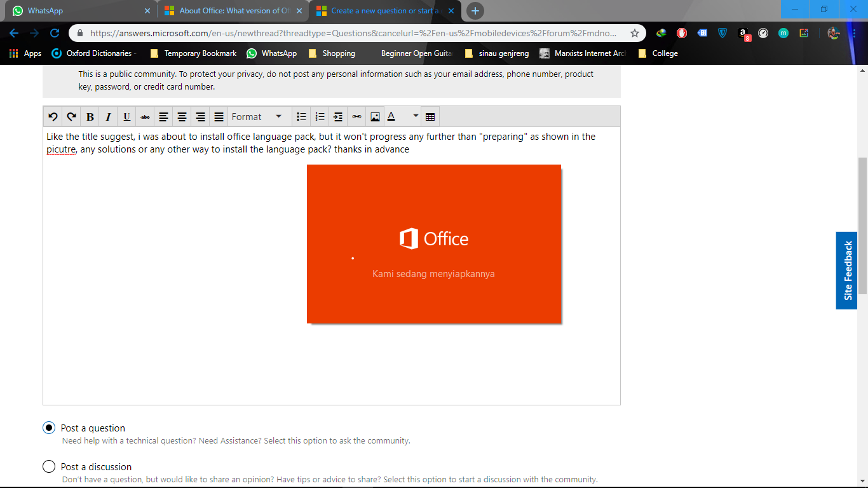Open a new browser tab
The width and height of the screenshot is (868, 488).
point(475,11)
